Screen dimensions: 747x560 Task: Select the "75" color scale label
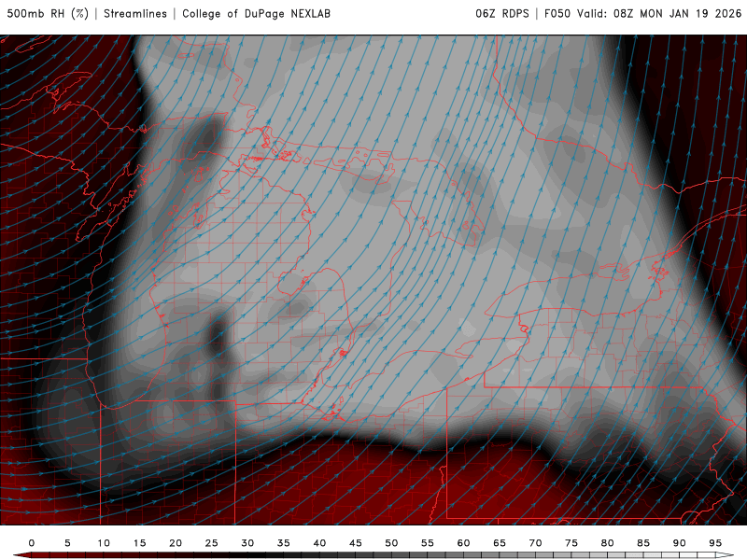(571, 543)
